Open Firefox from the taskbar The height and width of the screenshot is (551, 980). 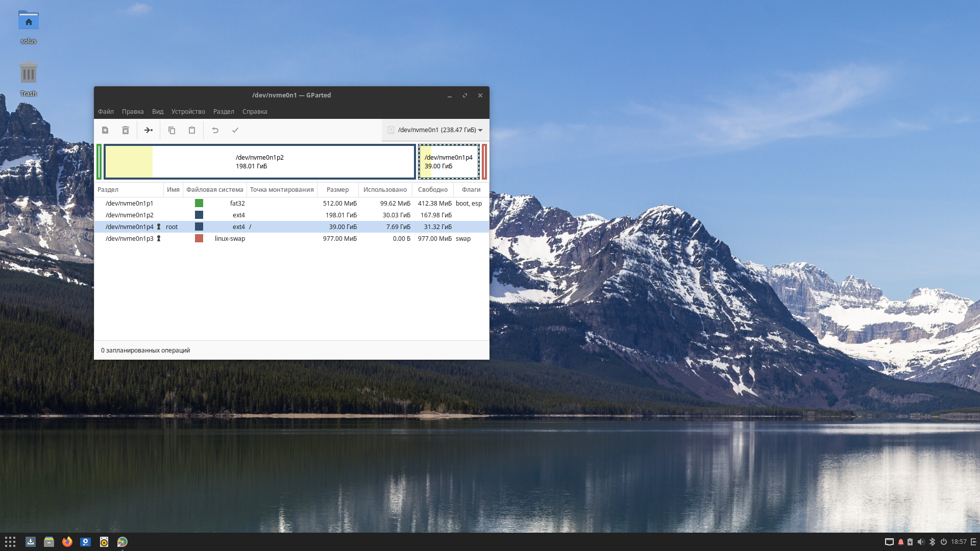[67, 542]
